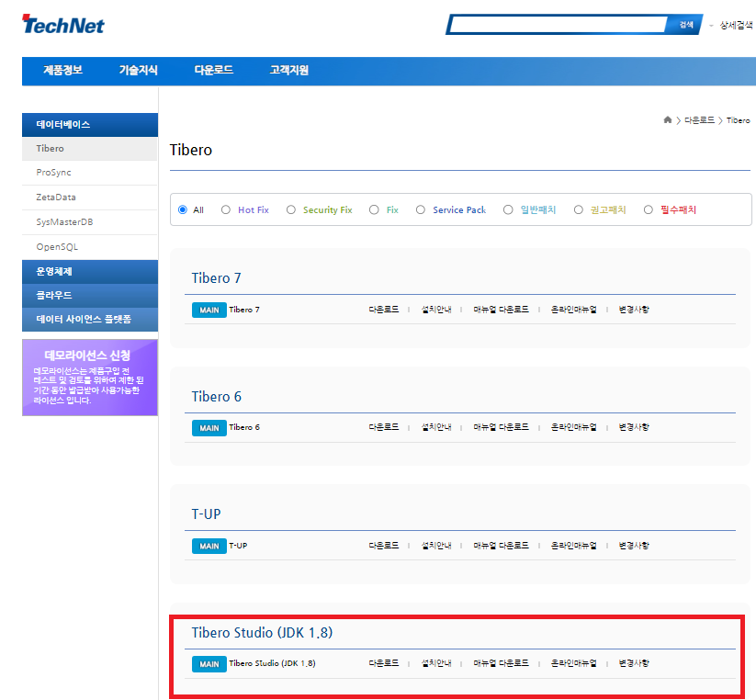Select the 필수패치 radio button
Image resolution: width=756 pixels, height=700 pixels.
tap(648, 209)
